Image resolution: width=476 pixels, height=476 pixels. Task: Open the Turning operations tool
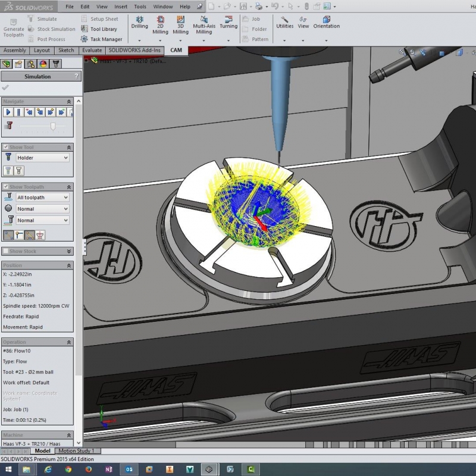pyautogui.click(x=228, y=23)
